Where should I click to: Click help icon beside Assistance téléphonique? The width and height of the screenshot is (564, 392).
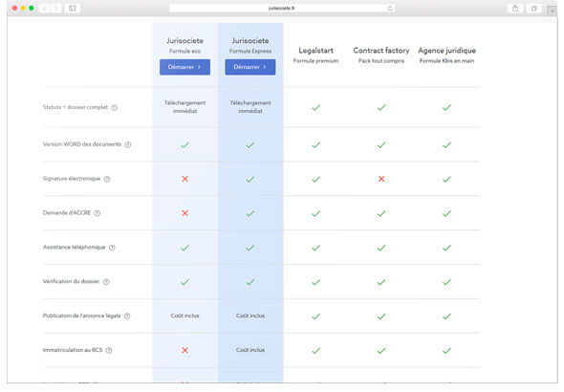[x=112, y=248]
